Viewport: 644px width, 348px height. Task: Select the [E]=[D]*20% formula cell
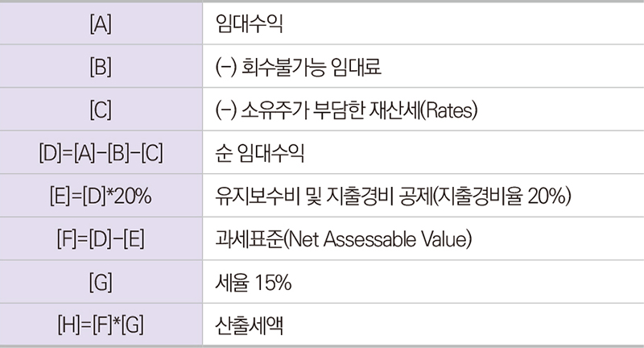101,196
